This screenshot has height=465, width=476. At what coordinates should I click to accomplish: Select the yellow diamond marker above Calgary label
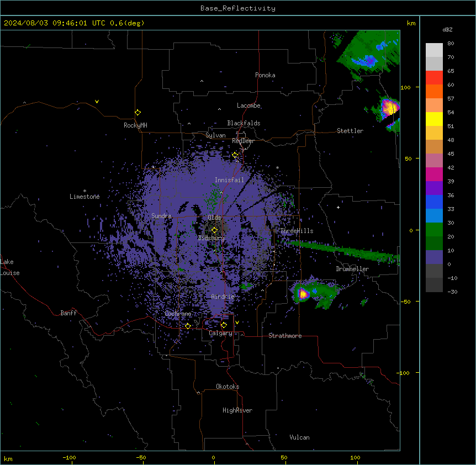pyautogui.click(x=224, y=325)
